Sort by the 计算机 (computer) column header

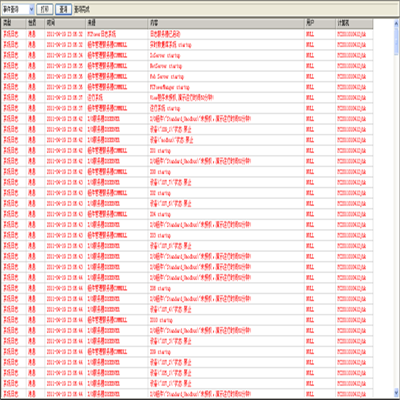[x=354, y=23]
